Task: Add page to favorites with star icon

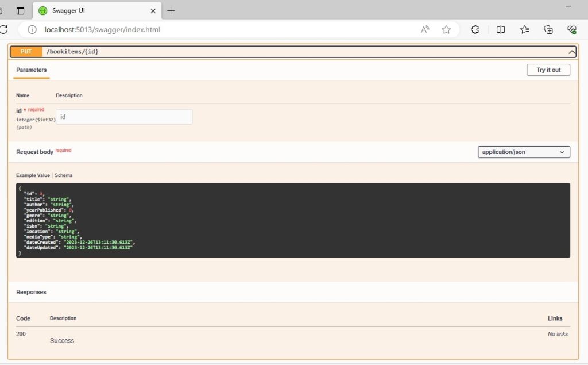Action: tap(446, 30)
